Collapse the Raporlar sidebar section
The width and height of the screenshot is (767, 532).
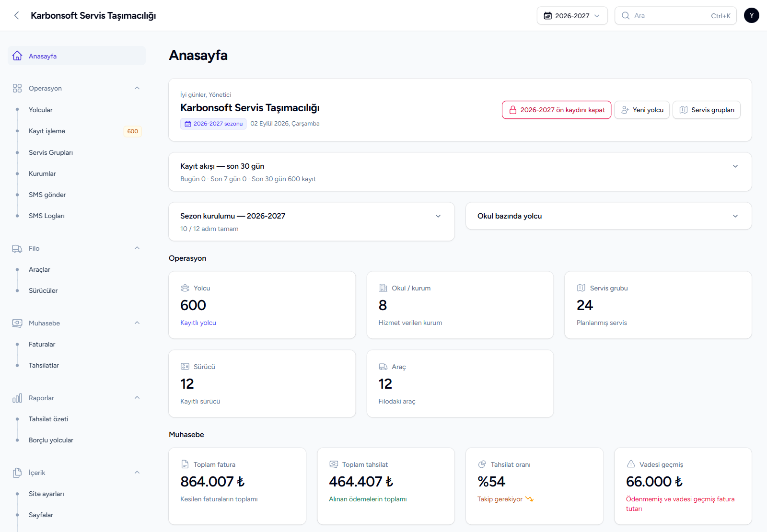tap(137, 398)
